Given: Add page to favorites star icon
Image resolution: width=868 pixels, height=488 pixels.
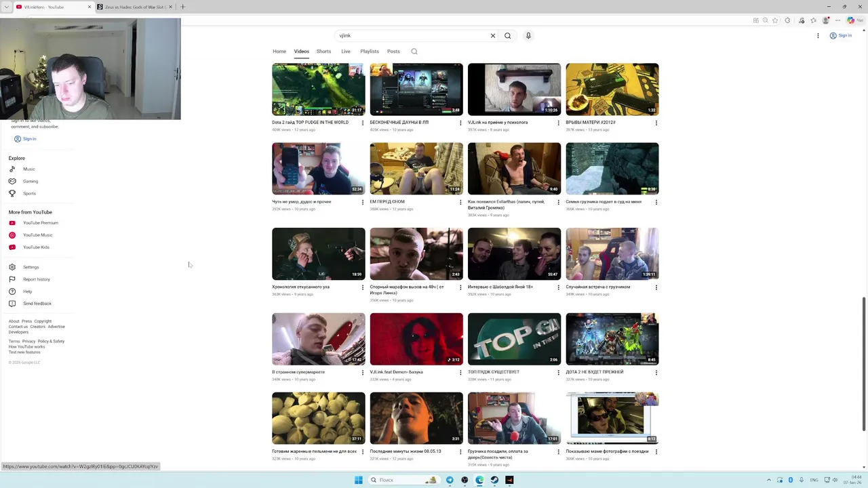Looking at the screenshot, I should (775, 20).
